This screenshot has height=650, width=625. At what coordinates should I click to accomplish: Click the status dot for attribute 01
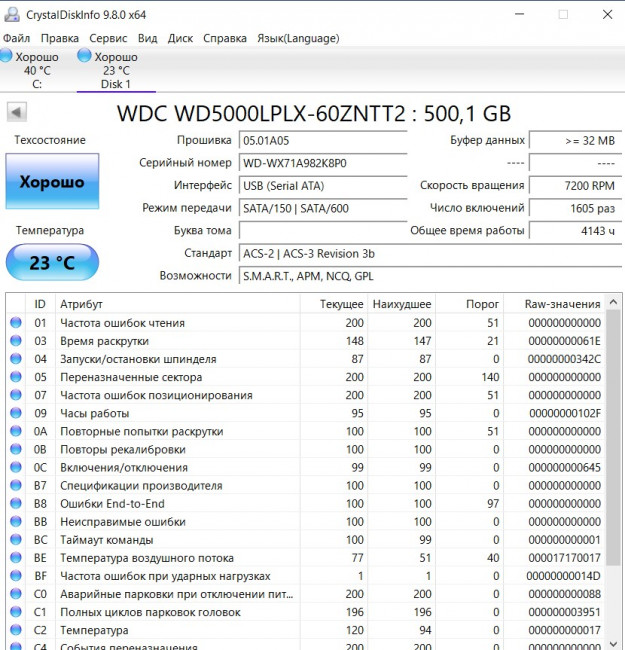tap(16, 323)
